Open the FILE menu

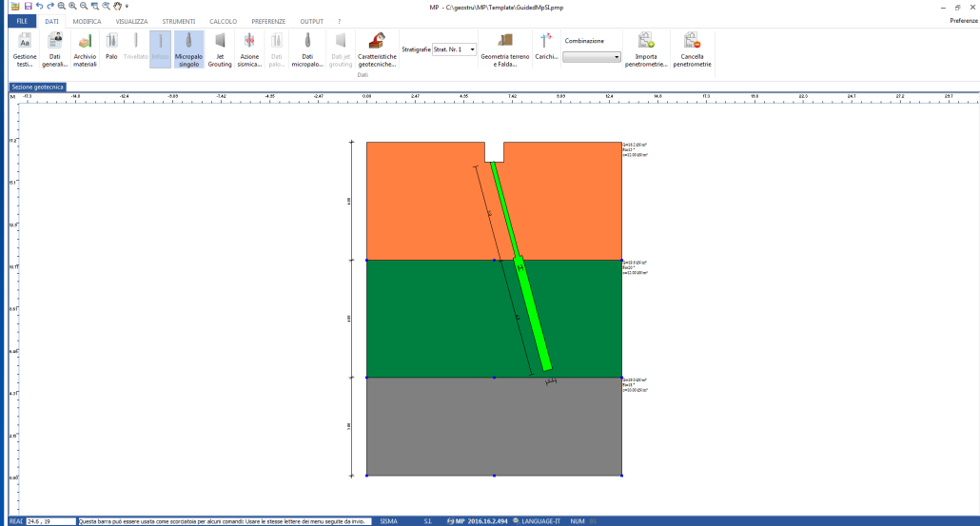coord(19,20)
